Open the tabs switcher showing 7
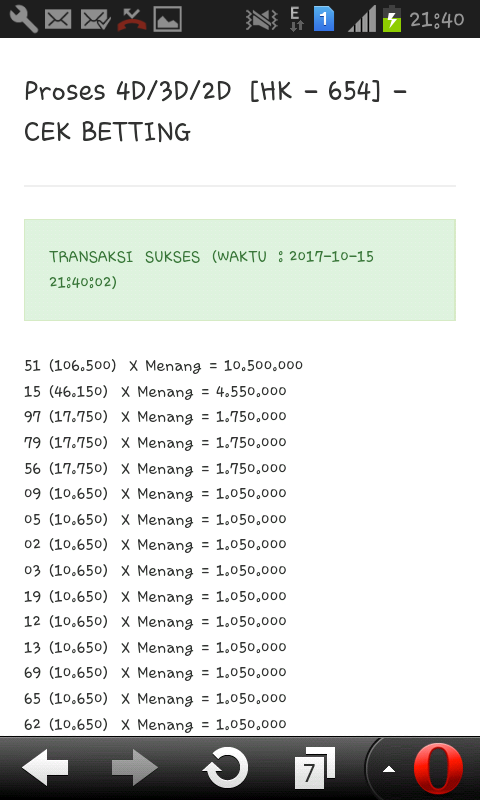This screenshot has width=480, height=800. (315, 768)
